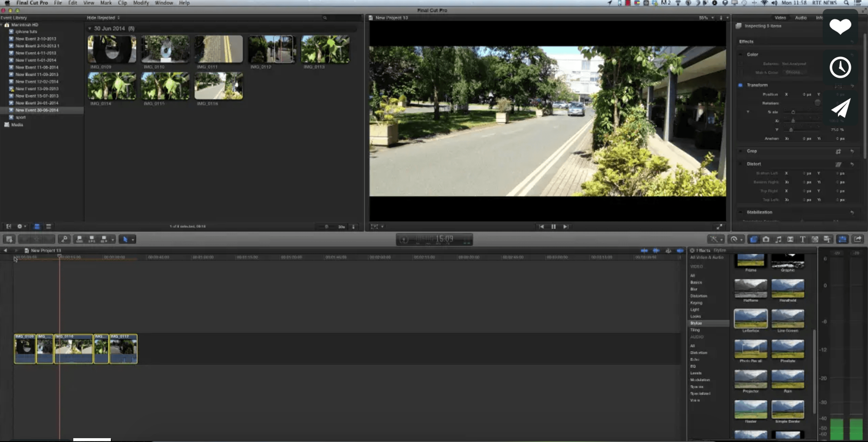
Task: Switch to filmstrip view in browser
Action: (37, 227)
